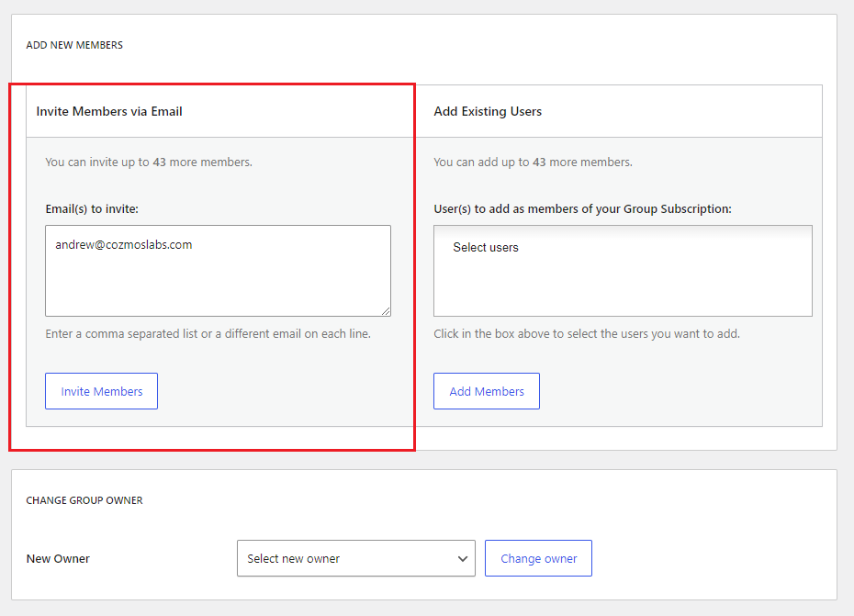The image size is (854, 616).
Task: Click the ADD NEW MEMBERS section title
Action: click(x=74, y=45)
